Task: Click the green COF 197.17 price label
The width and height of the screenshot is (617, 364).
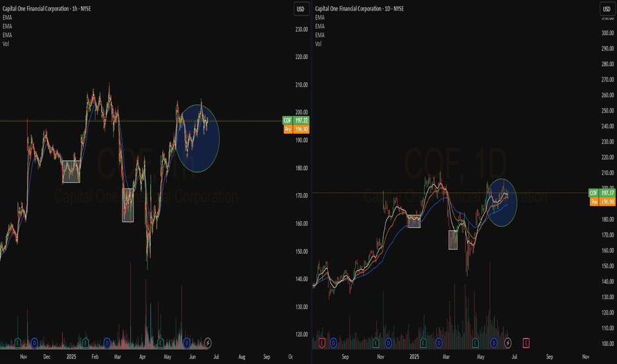Action: pyautogui.click(x=602, y=193)
